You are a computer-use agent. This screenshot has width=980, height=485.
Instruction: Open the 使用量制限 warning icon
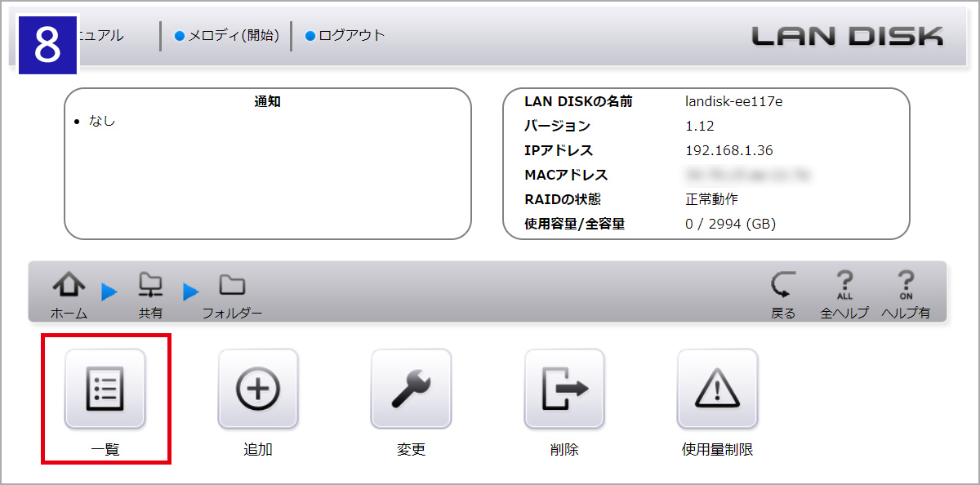tap(718, 389)
